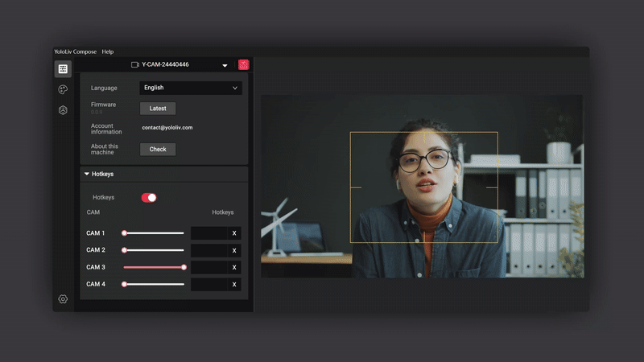Open the settings list panel icon
Viewport: 644px width, 362px height.
coord(63,69)
